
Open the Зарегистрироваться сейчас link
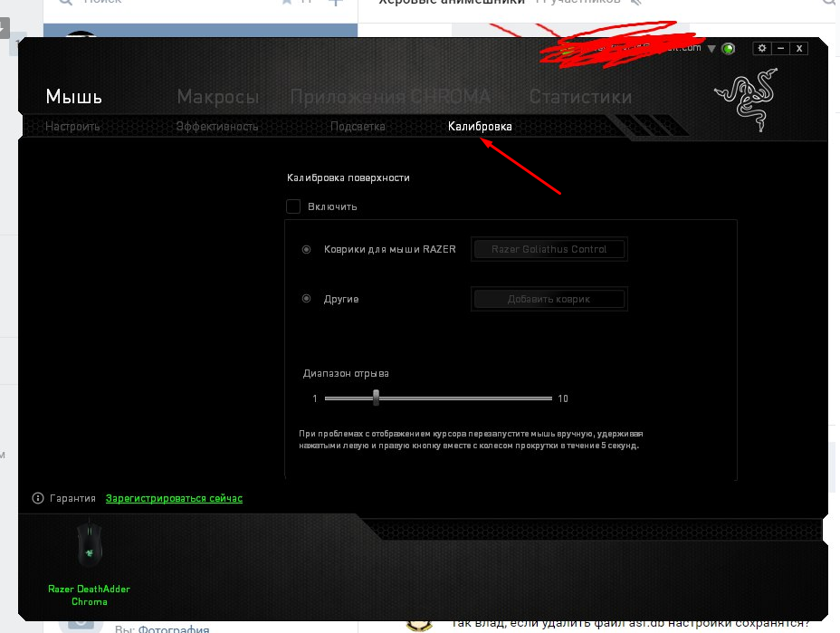coord(174,498)
